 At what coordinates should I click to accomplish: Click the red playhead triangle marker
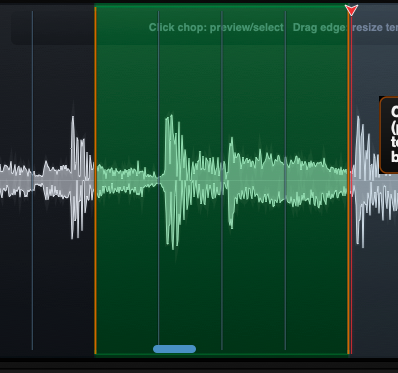pyautogui.click(x=351, y=10)
